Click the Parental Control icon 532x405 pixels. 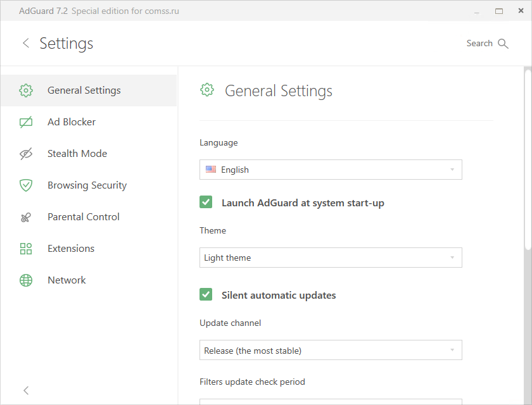pyautogui.click(x=26, y=217)
